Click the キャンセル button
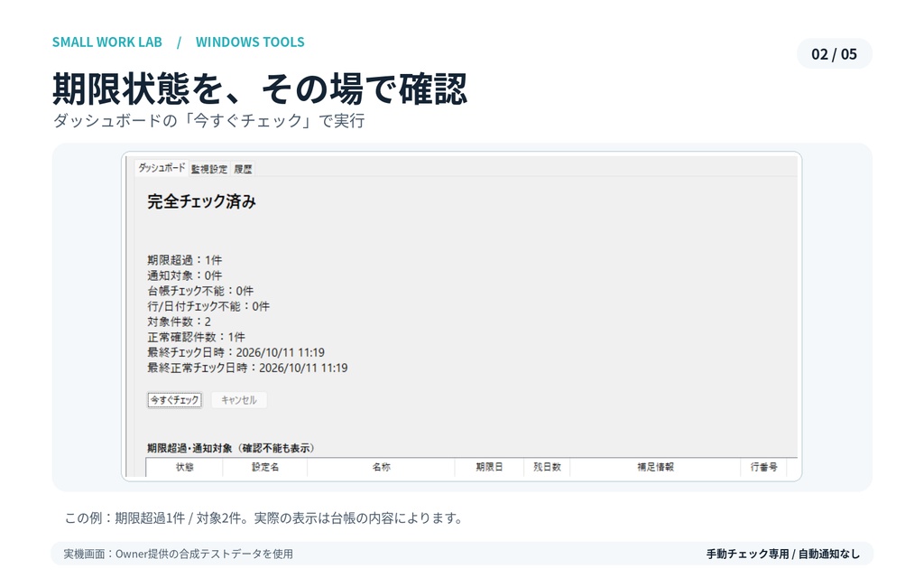This screenshot has height=578, width=924. [238, 400]
